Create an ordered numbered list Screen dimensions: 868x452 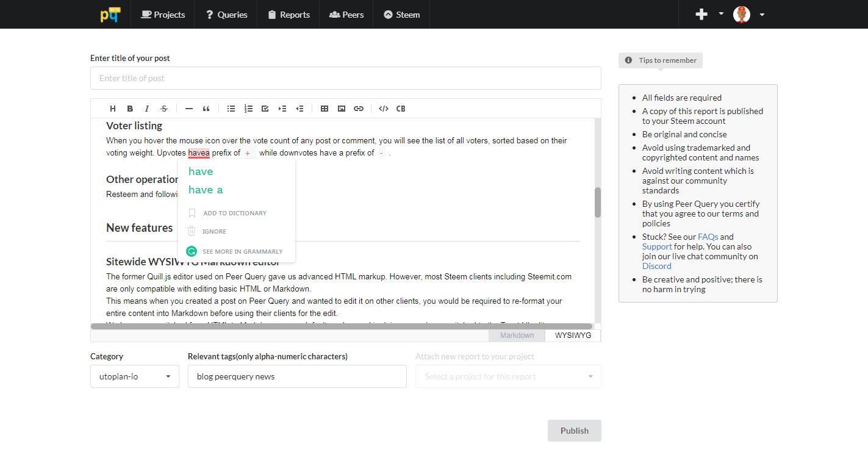248,109
